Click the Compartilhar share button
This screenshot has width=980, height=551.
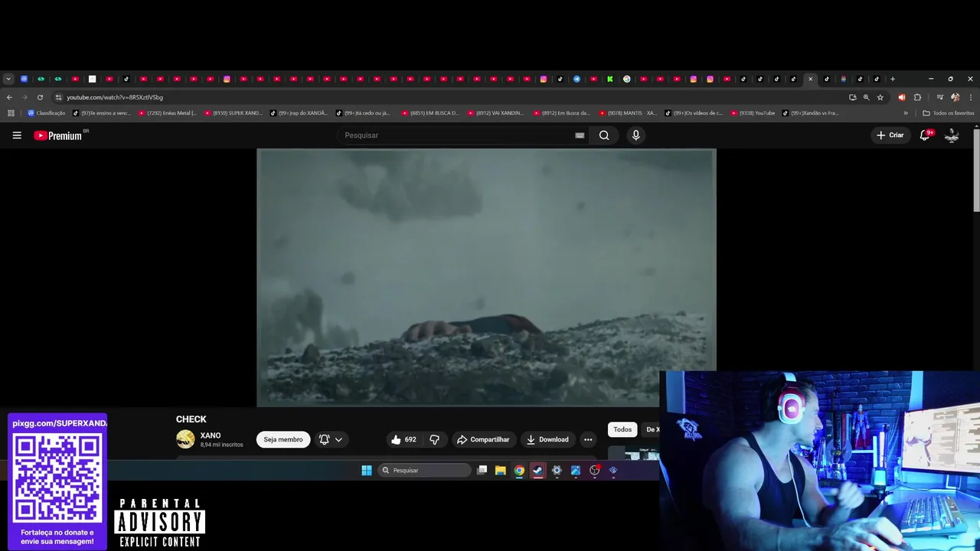point(483,439)
